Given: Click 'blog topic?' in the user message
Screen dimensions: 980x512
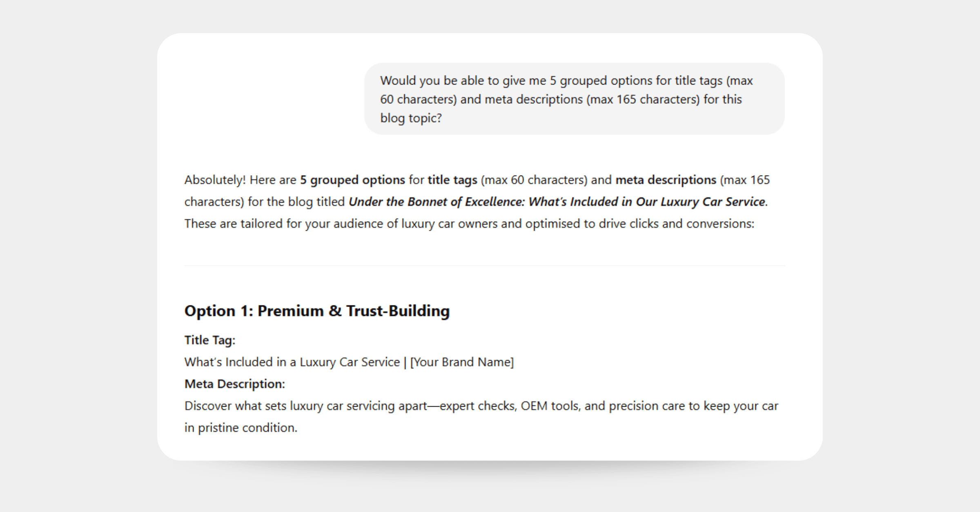Looking at the screenshot, I should coord(411,118).
